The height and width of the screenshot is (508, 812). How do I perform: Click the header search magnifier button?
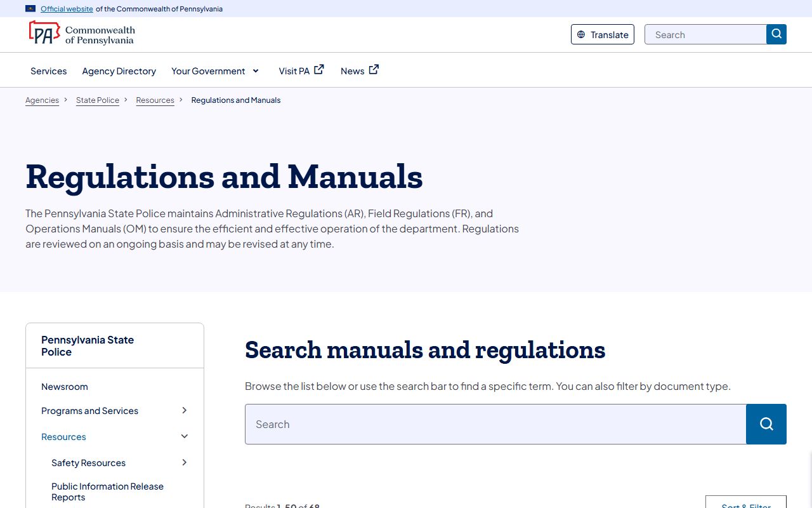pyautogui.click(x=776, y=34)
